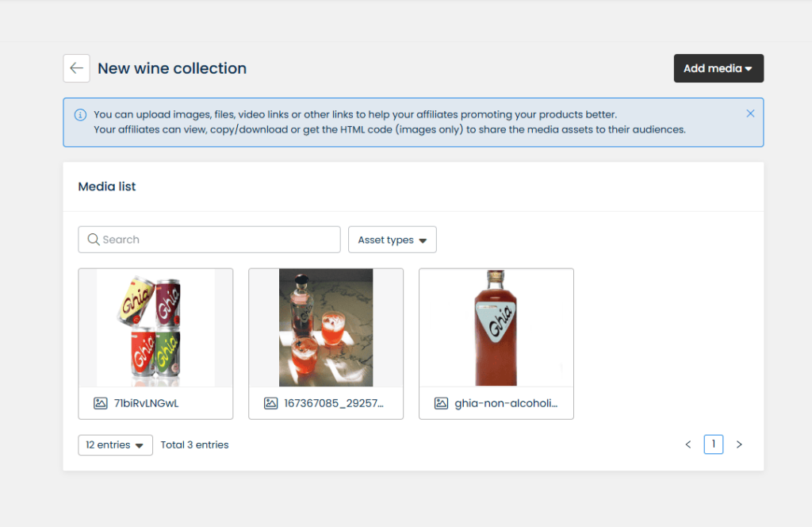Click the info circle icon in banner
812x527 pixels.
[80, 114]
